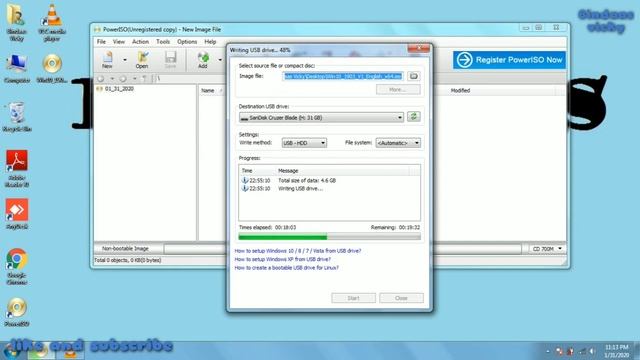Screen dimensions: 640x360
Task: Open the Options menu
Action: [187, 42]
